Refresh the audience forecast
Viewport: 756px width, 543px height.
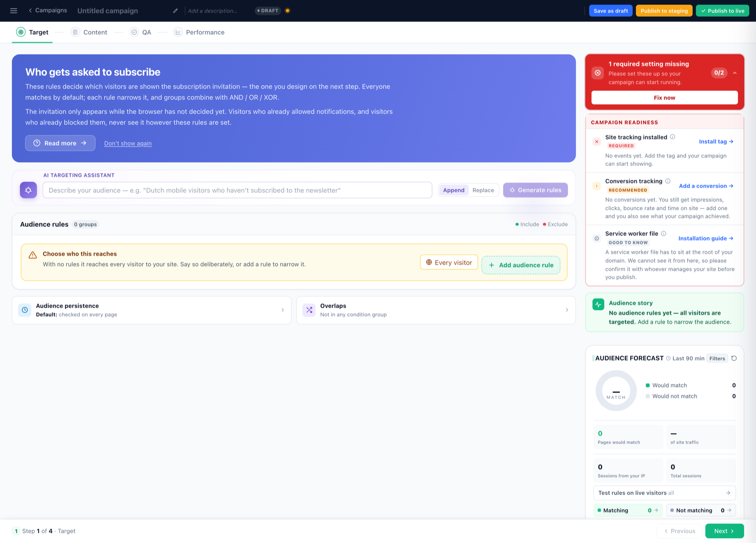[x=734, y=358]
